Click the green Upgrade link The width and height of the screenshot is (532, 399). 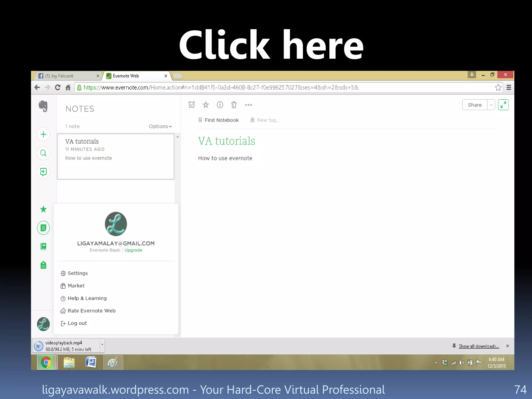pos(133,250)
